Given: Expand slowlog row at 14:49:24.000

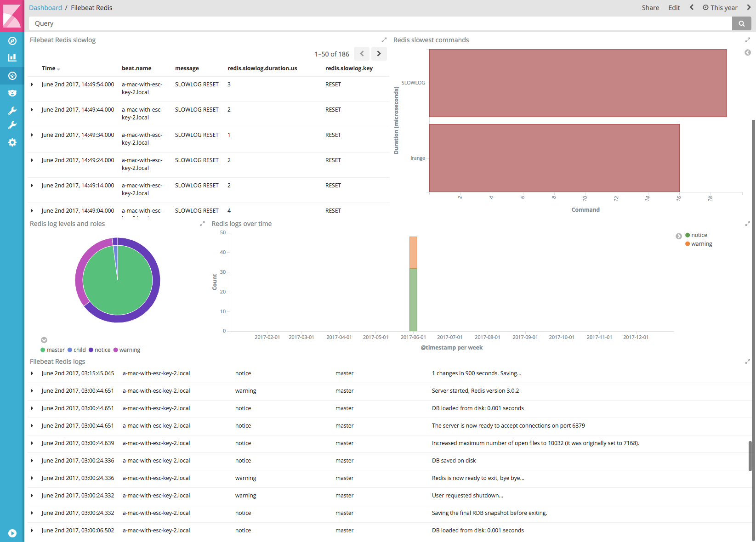Looking at the screenshot, I should coord(32,160).
